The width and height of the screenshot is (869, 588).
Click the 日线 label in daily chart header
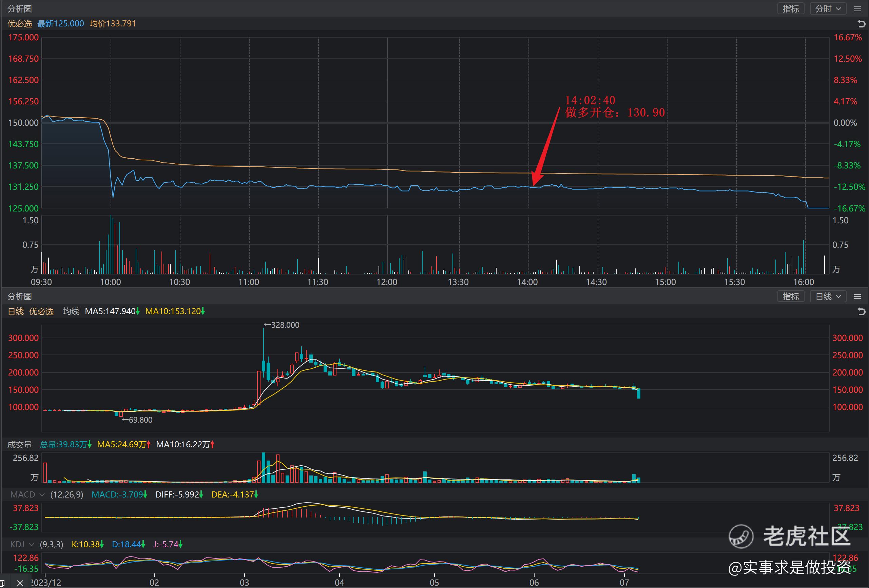[16, 311]
